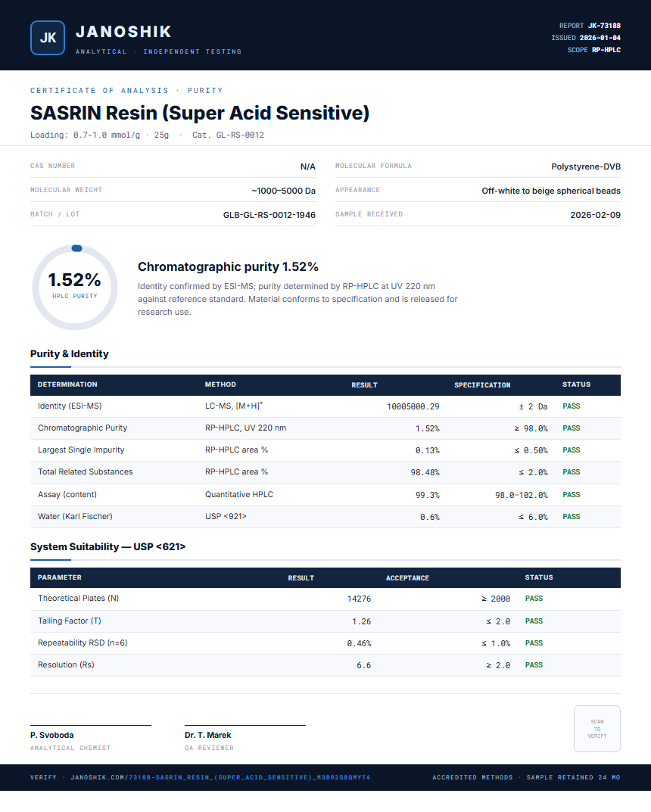
Task: Click PASS status in Identity row
Action: [x=572, y=406]
